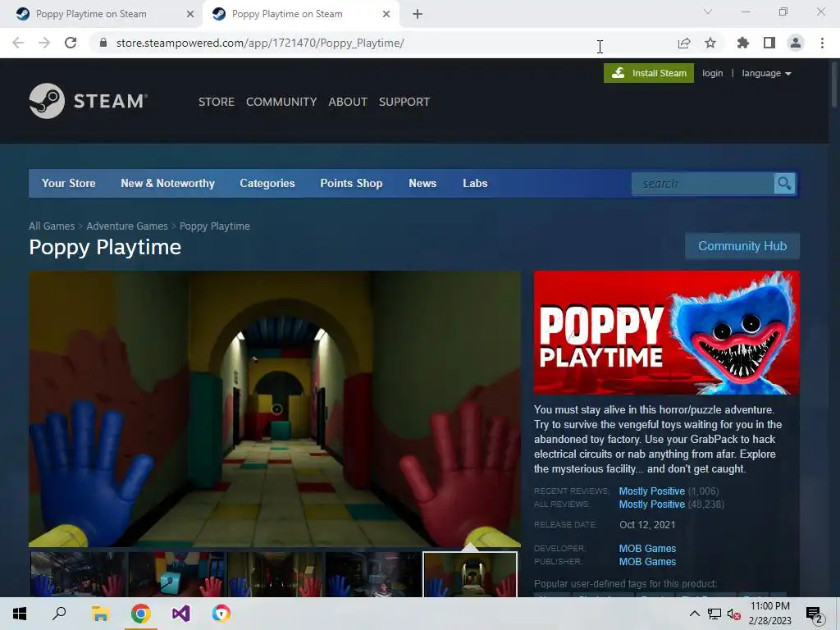Select the highlighted corridor thumbnail
Viewport: 840px width, 630px height.
[x=470, y=574]
